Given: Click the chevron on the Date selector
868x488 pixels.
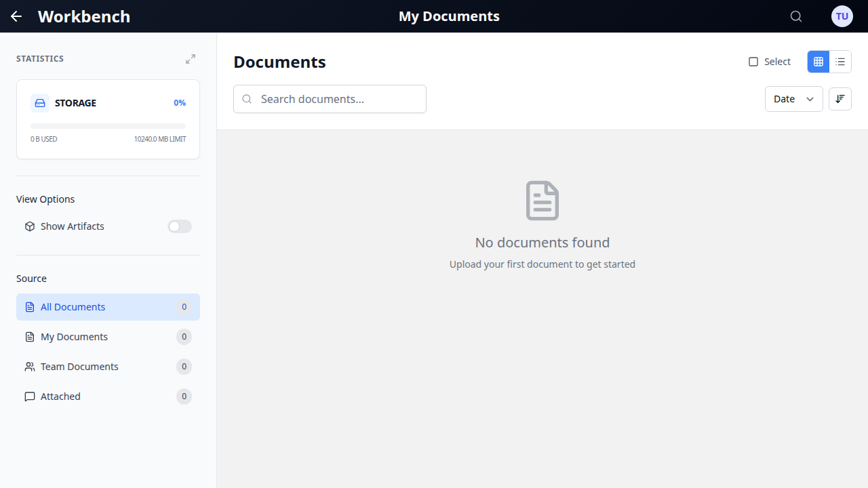Looking at the screenshot, I should click(810, 99).
